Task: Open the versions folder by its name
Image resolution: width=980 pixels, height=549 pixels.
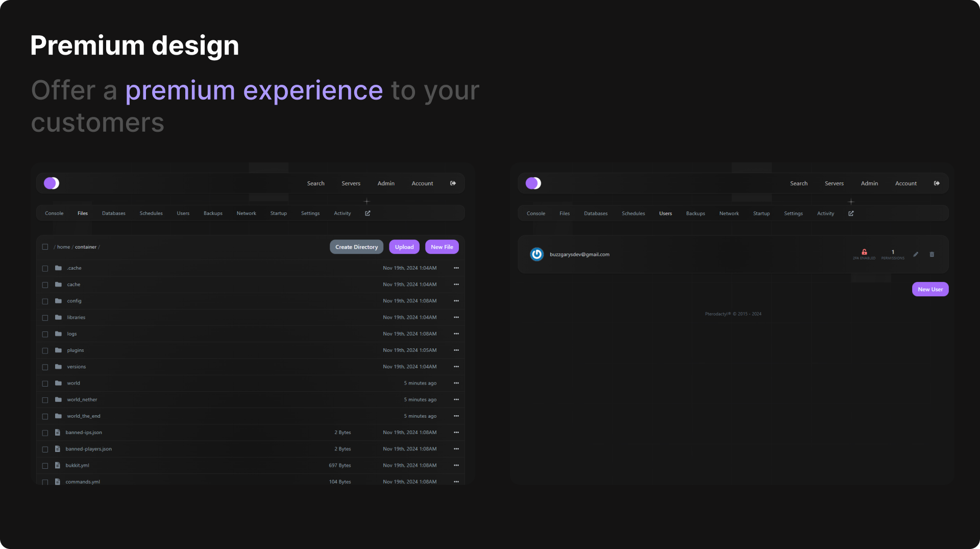Action: pyautogui.click(x=77, y=367)
